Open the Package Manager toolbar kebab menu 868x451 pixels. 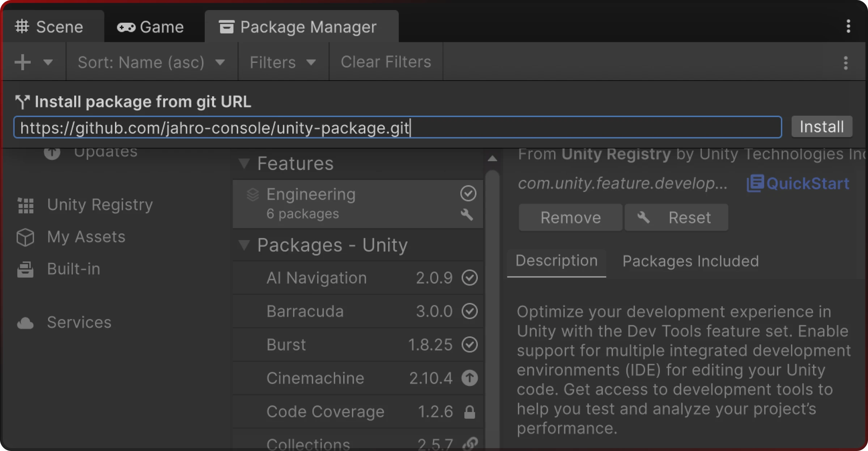[x=846, y=63]
